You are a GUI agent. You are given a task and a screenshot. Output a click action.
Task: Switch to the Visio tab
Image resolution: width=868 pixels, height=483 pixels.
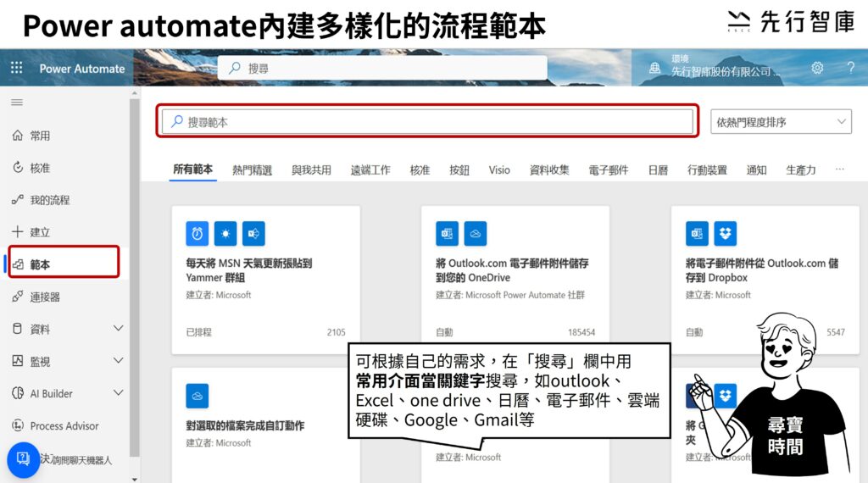tap(499, 169)
